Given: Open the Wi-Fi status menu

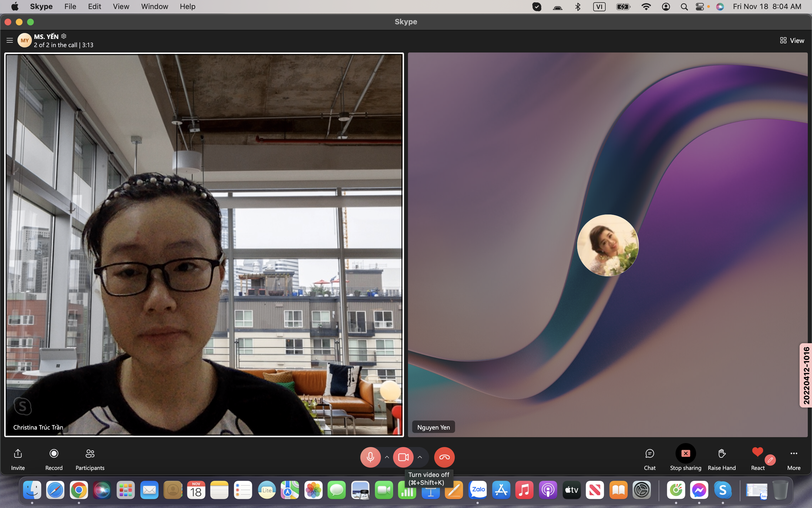Looking at the screenshot, I should point(646,6).
